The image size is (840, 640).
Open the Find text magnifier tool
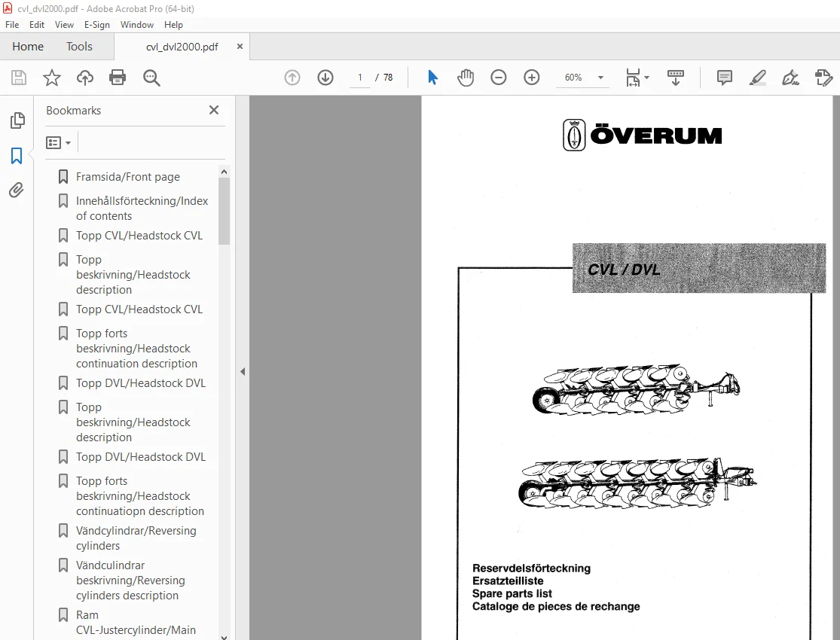click(151, 78)
